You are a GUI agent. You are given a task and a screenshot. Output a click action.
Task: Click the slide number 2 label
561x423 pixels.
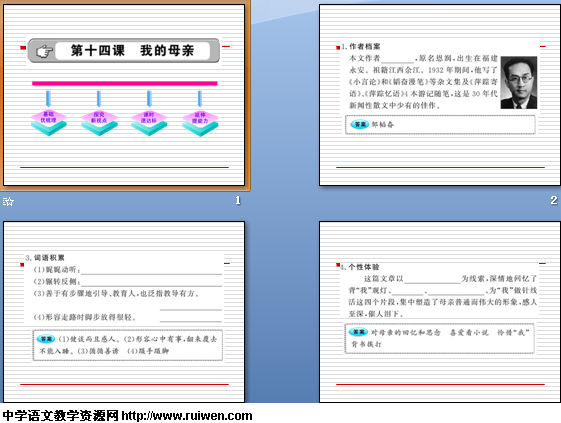pos(553,200)
